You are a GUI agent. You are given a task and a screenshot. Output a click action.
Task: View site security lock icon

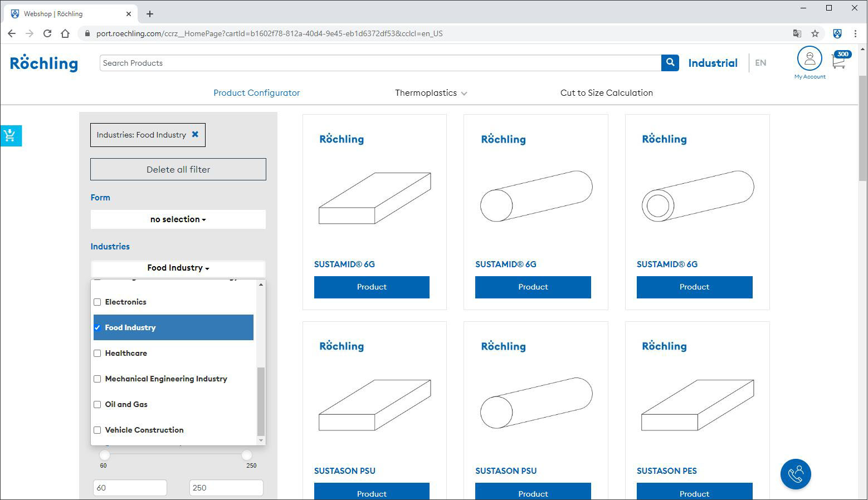coord(87,33)
